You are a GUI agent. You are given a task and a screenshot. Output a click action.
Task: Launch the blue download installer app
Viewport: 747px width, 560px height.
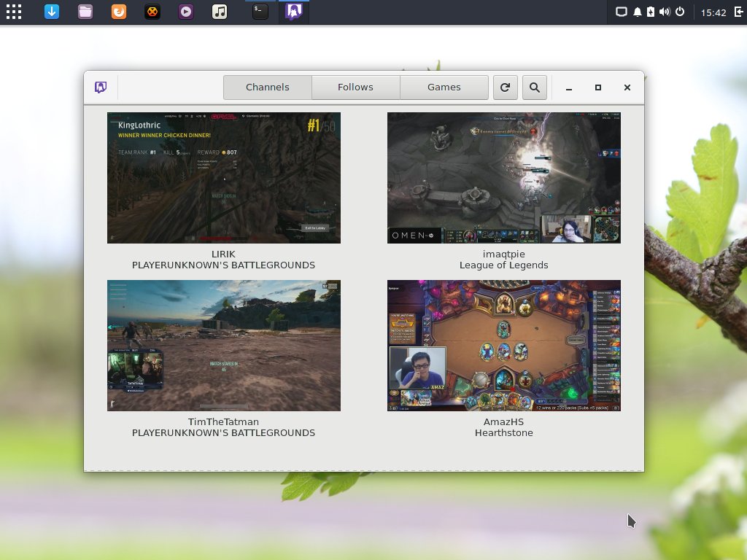point(52,12)
